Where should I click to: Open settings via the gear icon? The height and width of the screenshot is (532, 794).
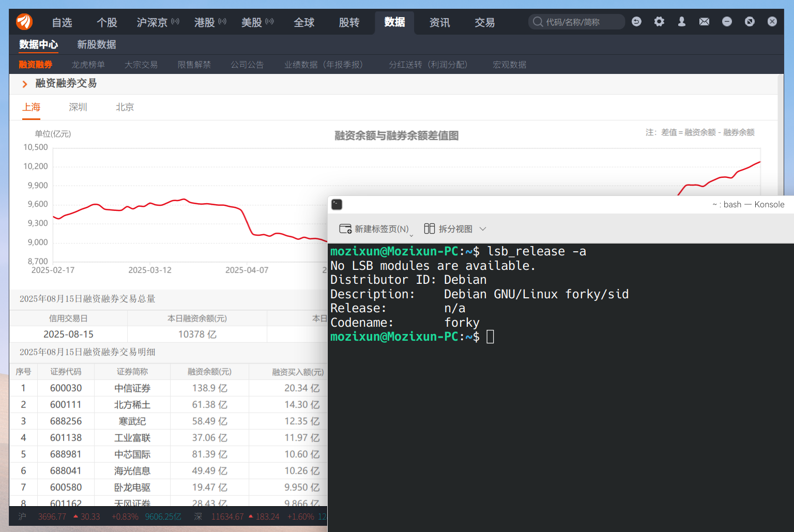[x=659, y=22]
